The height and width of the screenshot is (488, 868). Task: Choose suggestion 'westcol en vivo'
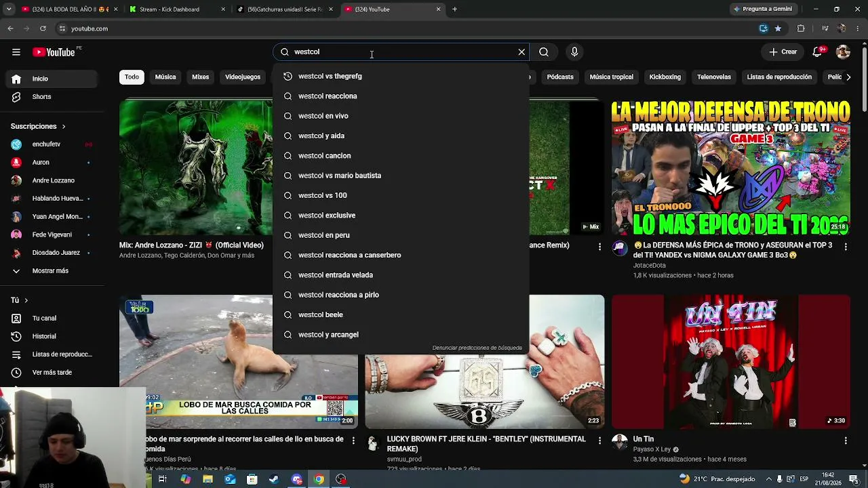pos(401,116)
